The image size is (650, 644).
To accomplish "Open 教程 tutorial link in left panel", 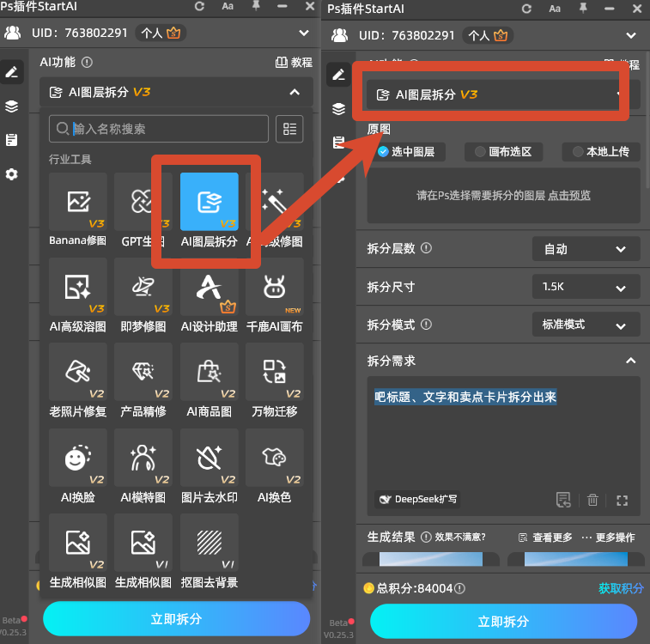I will tap(294, 62).
